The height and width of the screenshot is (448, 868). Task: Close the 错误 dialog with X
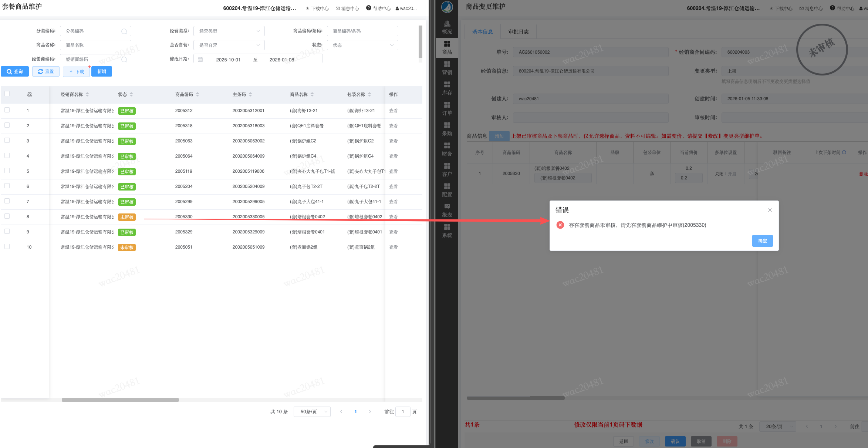point(770,210)
